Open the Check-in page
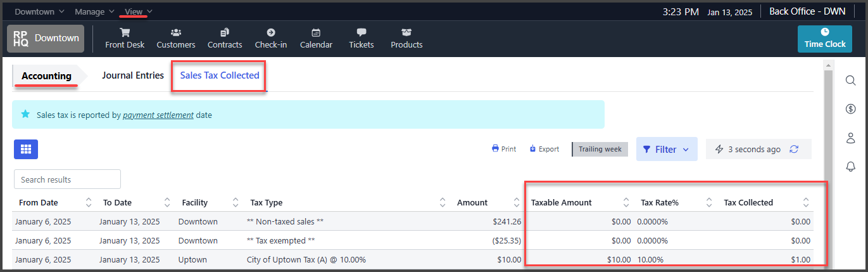 (x=271, y=38)
